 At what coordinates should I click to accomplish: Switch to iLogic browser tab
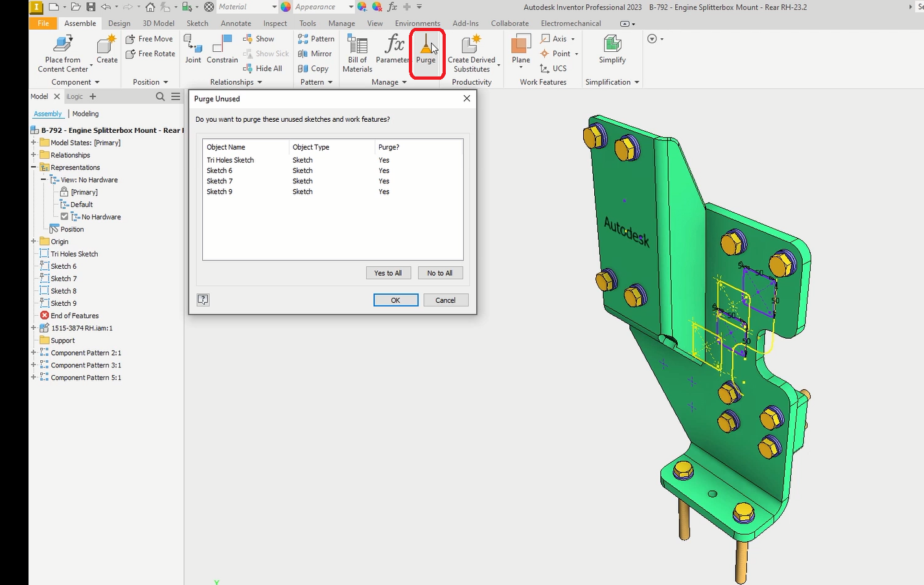[x=75, y=97]
